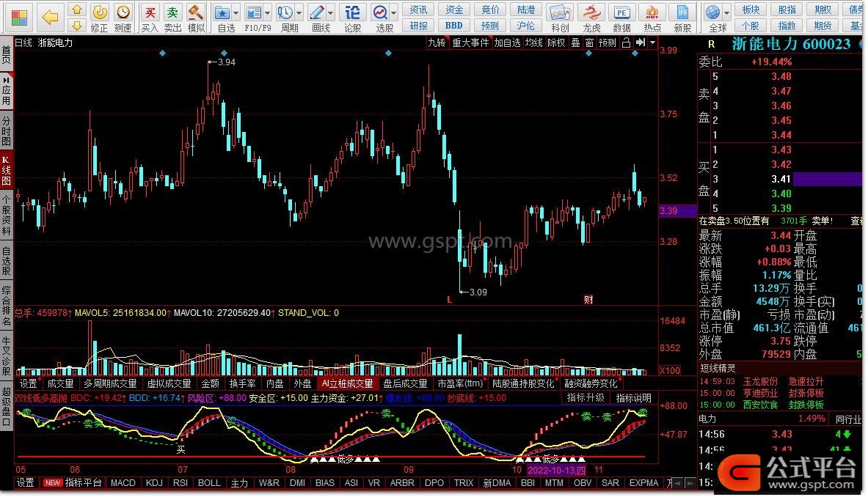The image size is (868, 497).
Task: Switch to 换手率 turnover tab
Action: pyautogui.click(x=242, y=383)
